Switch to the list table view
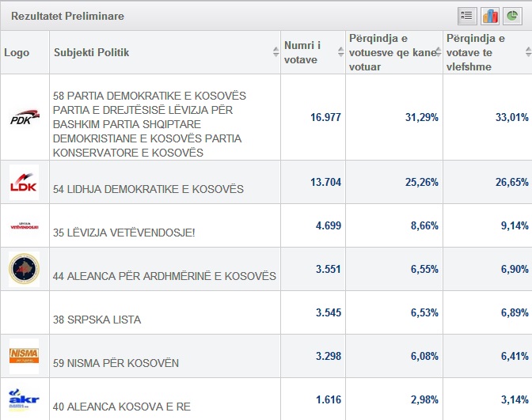The width and height of the screenshot is (532, 420). (466, 15)
